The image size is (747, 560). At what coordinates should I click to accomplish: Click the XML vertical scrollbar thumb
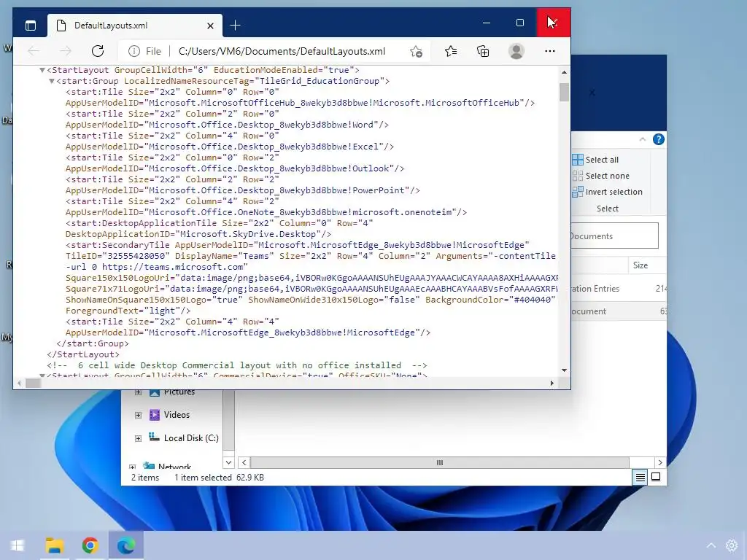pos(564,92)
